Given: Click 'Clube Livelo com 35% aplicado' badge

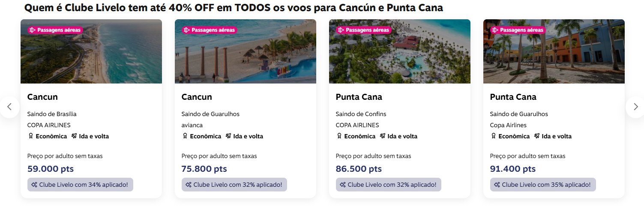Looking at the screenshot, I should pos(543,185).
